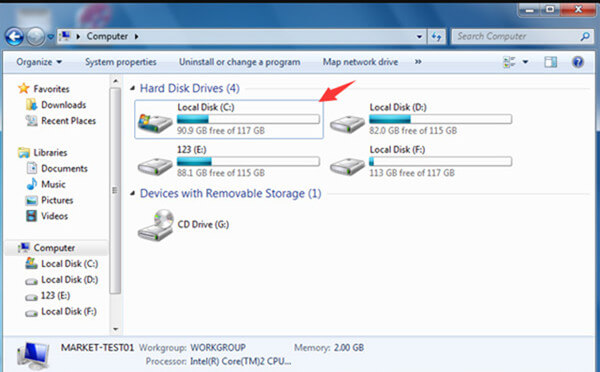Expand root arrow before Computer breadcrumb

[x=78, y=37]
